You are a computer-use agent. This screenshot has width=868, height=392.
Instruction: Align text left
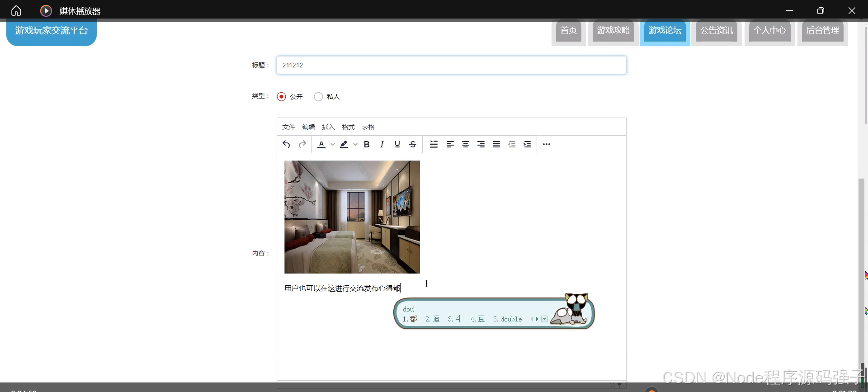[x=450, y=144]
